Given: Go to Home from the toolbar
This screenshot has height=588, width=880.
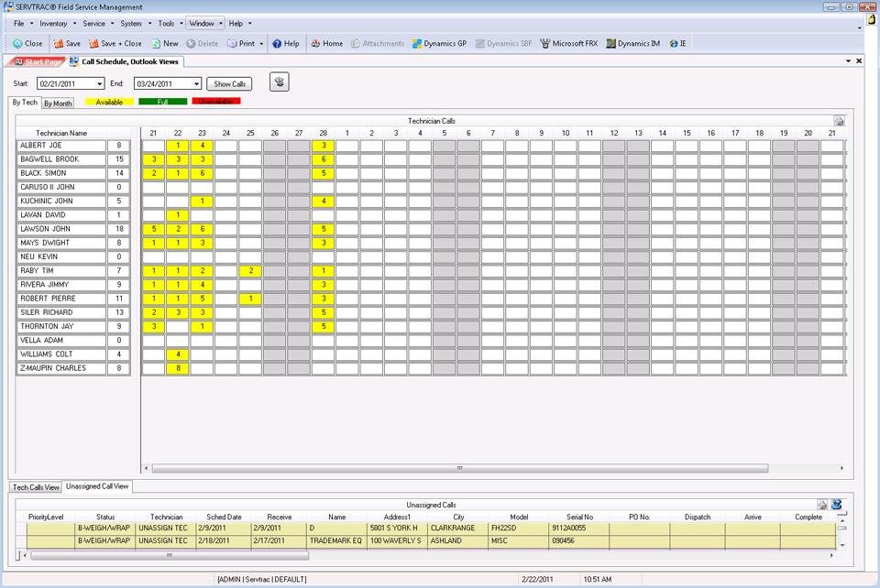Looking at the screenshot, I should 325,43.
